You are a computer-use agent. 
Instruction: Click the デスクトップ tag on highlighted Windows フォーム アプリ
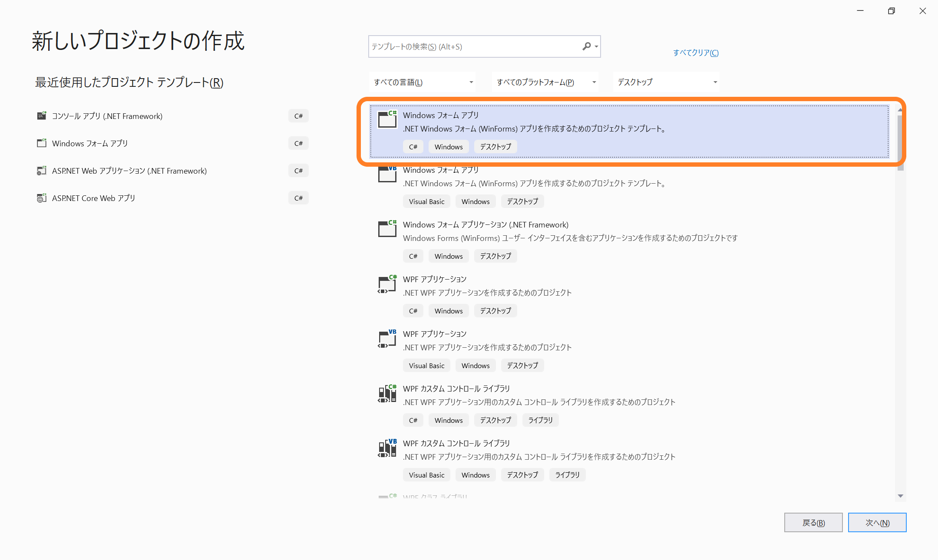click(x=495, y=147)
